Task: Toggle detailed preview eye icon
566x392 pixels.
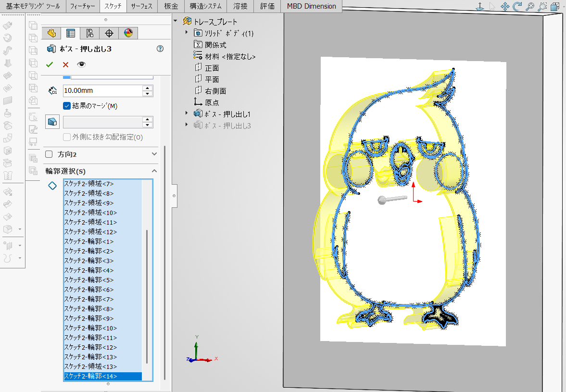Action: [x=81, y=64]
